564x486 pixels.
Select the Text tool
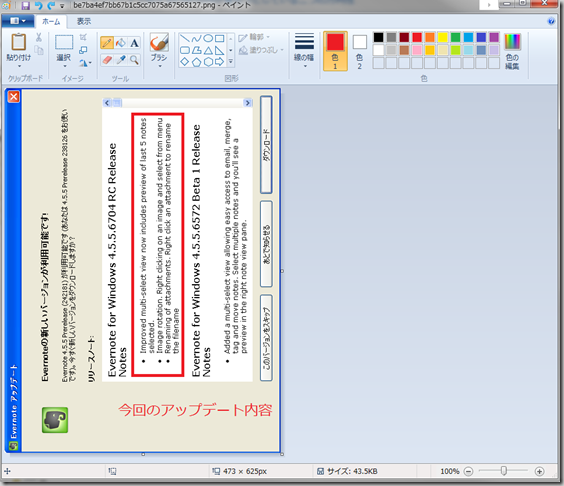coord(134,43)
